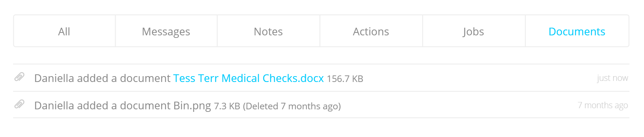This screenshot has height=137, width=644.
Task: Switch to the All tab
Action: [64, 31]
